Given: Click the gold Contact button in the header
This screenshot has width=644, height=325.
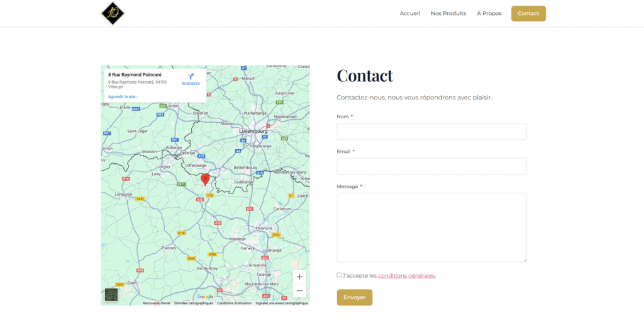Looking at the screenshot, I should tap(528, 14).
